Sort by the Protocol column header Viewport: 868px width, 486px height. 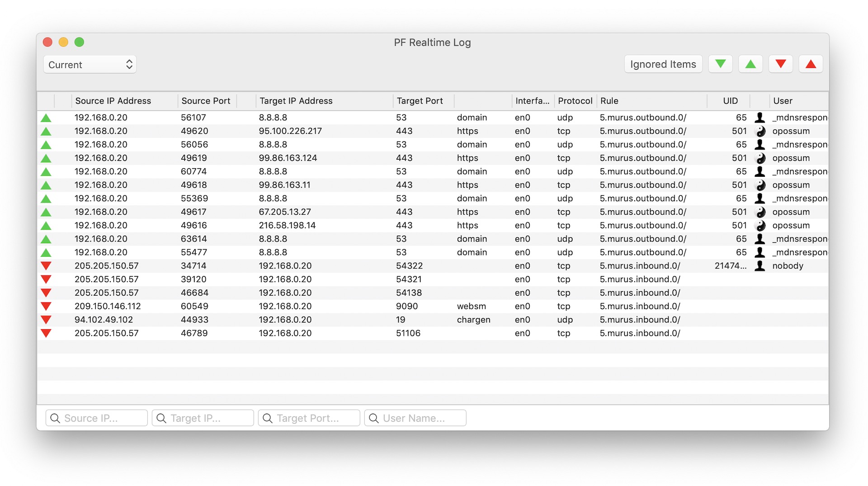click(x=575, y=101)
